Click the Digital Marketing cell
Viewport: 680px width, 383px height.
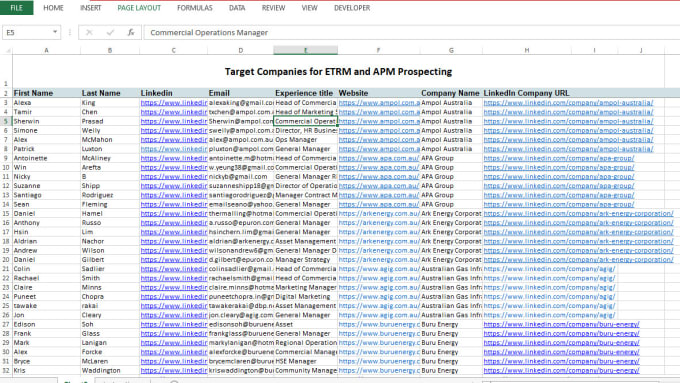[306, 297]
